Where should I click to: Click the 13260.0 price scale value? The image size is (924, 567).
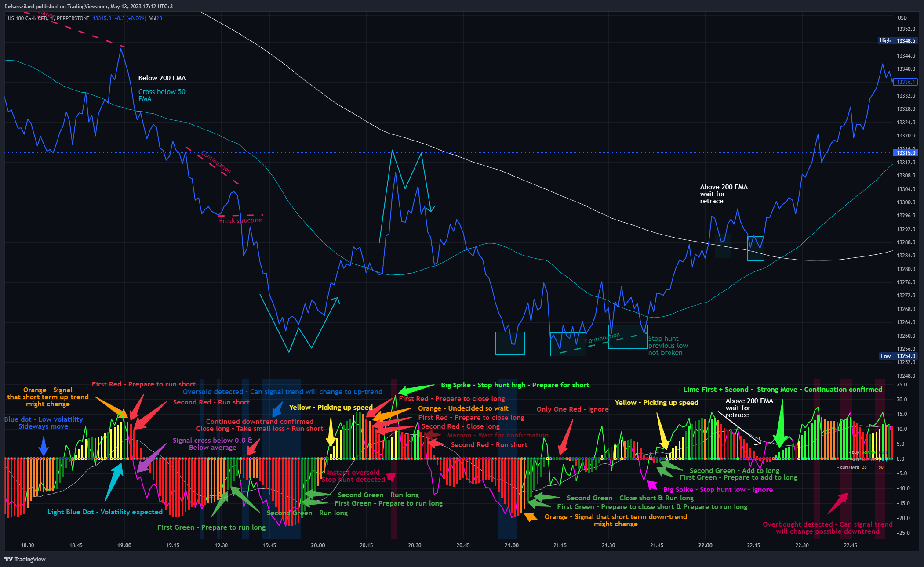tap(906, 336)
